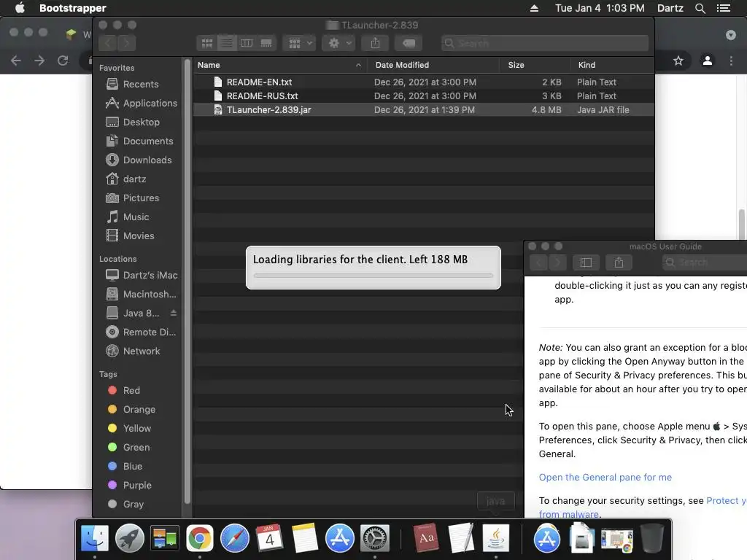
Task: Open Google Chrome from the Dock
Action: point(200,538)
